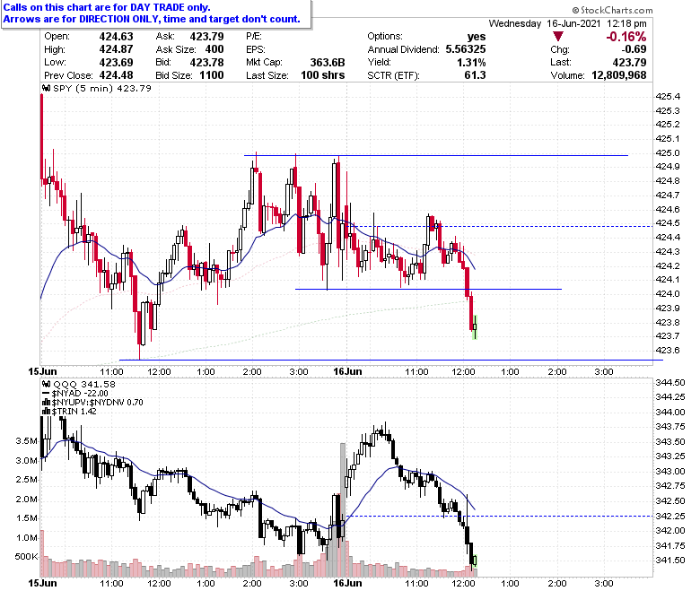Click the Annual Dividend value 5.56325
This screenshot has width=700, height=591.
(466, 49)
